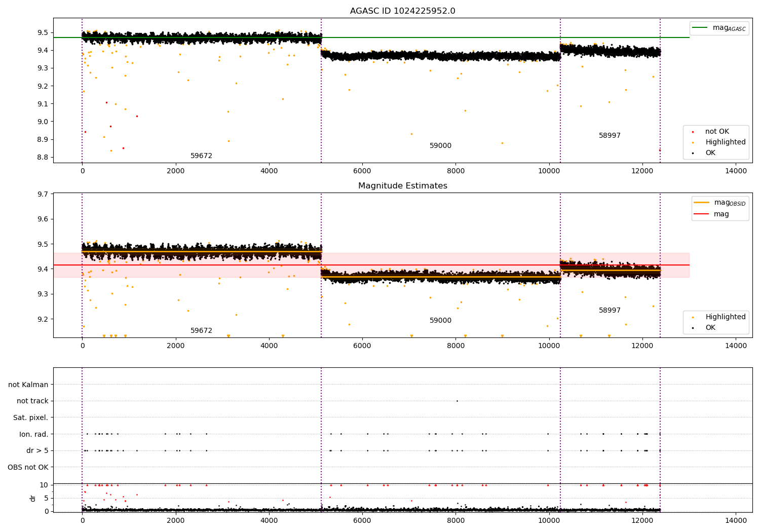Click OBSID label 59000 in the middle plot
Screen dimensions: 760x532
[x=440, y=321]
